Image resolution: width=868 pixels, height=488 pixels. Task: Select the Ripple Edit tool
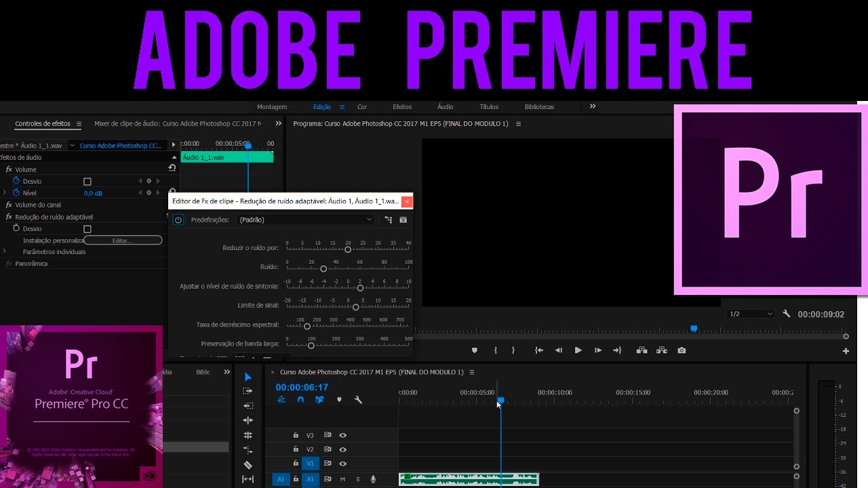[x=248, y=420]
